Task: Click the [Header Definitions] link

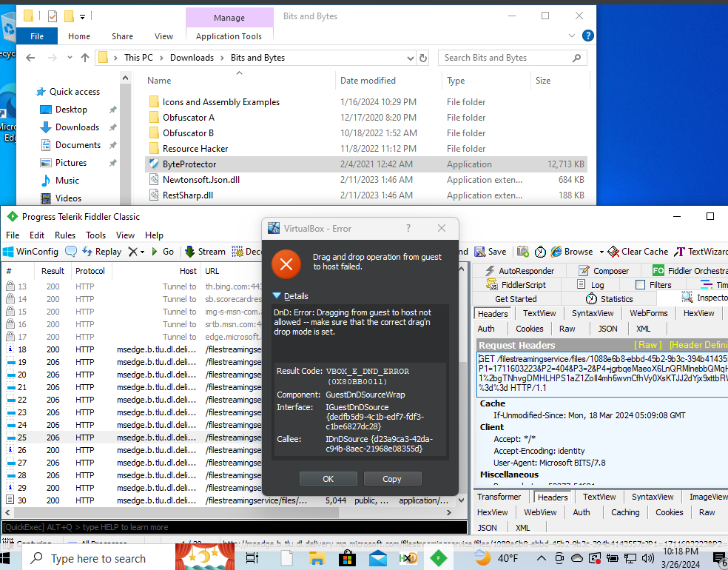Action: click(x=698, y=345)
